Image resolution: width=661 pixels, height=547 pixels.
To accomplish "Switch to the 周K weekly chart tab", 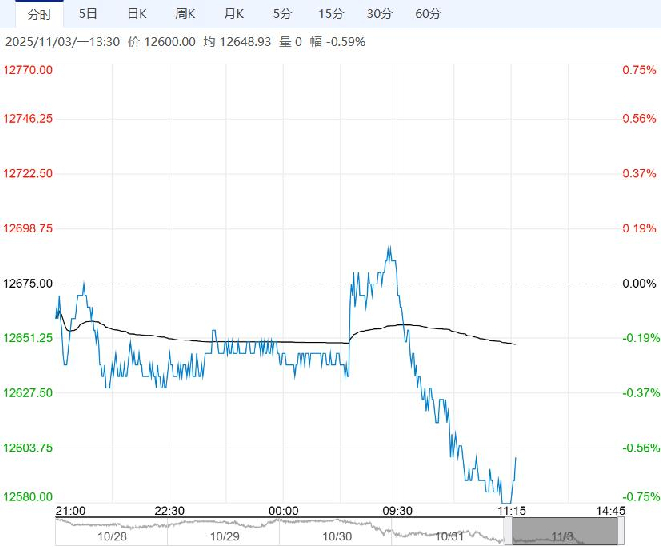I will point(185,14).
